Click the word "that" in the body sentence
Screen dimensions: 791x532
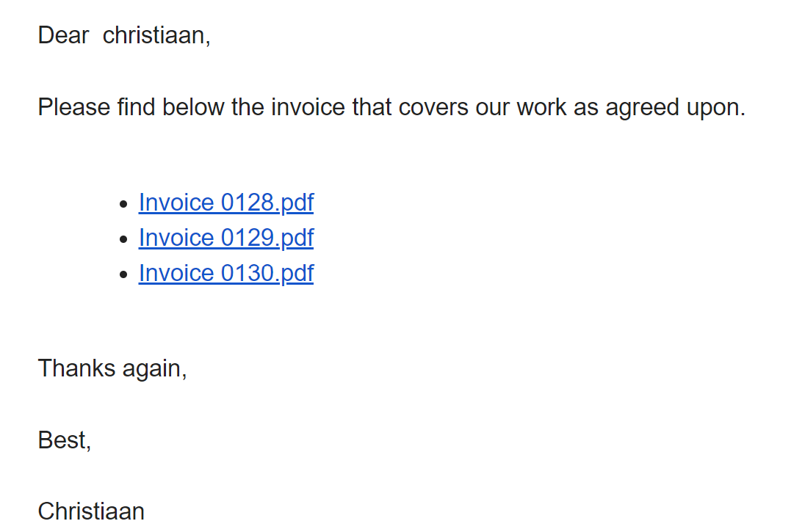coord(372,107)
